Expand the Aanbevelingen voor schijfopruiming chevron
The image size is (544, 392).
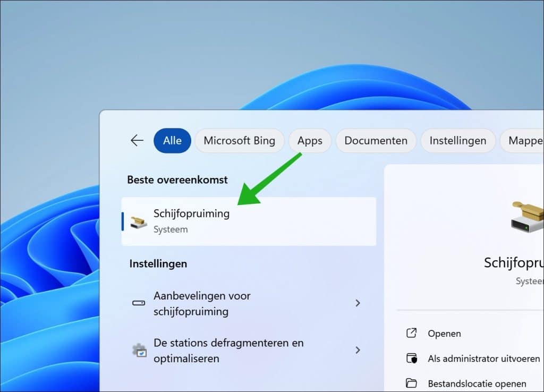pos(358,303)
